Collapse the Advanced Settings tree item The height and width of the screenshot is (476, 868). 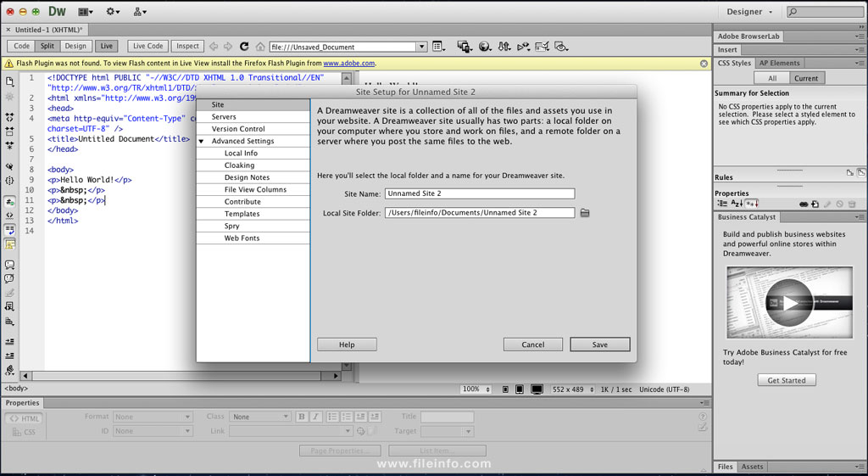(x=202, y=142)
